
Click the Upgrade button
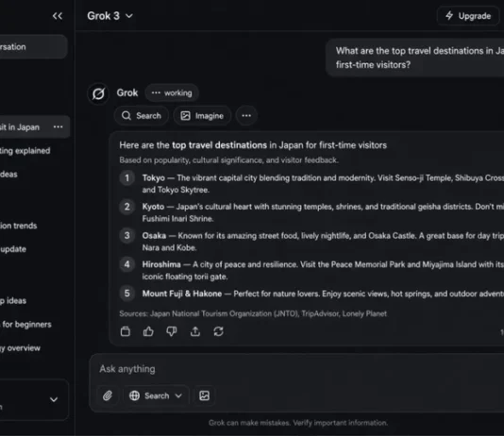click(468, 16)
